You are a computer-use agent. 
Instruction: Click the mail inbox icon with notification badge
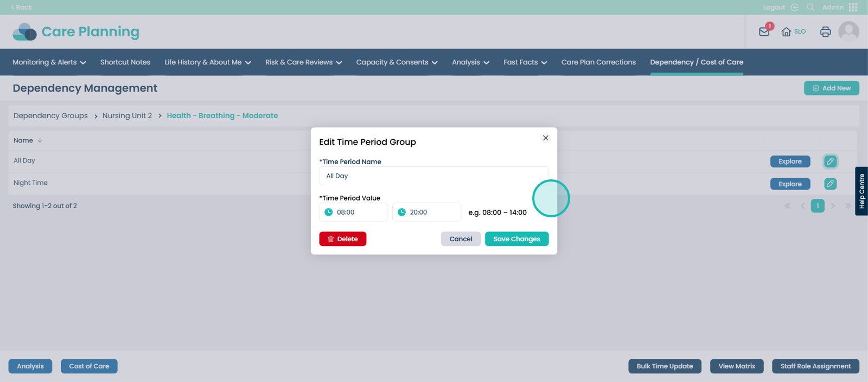click(x=764, y=31)
